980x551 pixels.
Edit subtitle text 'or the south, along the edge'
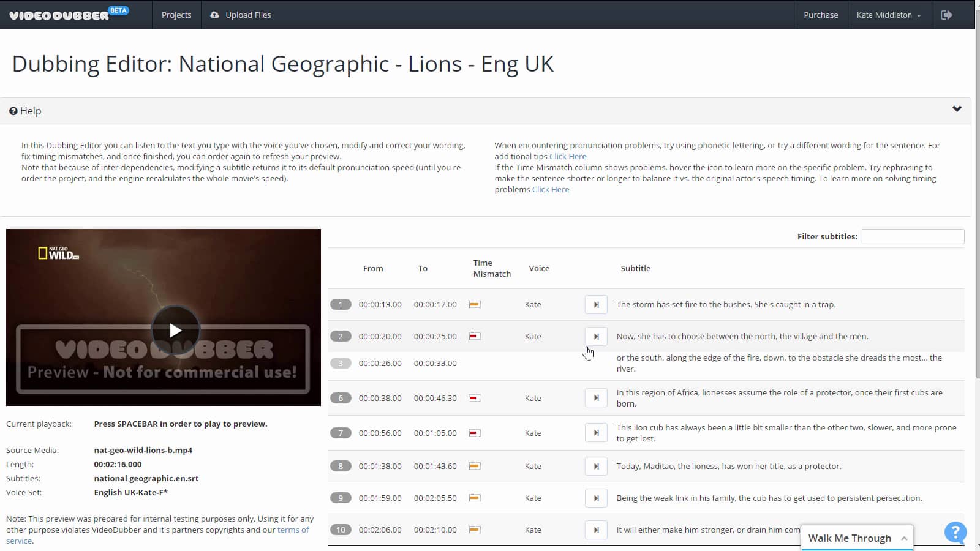click(x=779, y=363)
